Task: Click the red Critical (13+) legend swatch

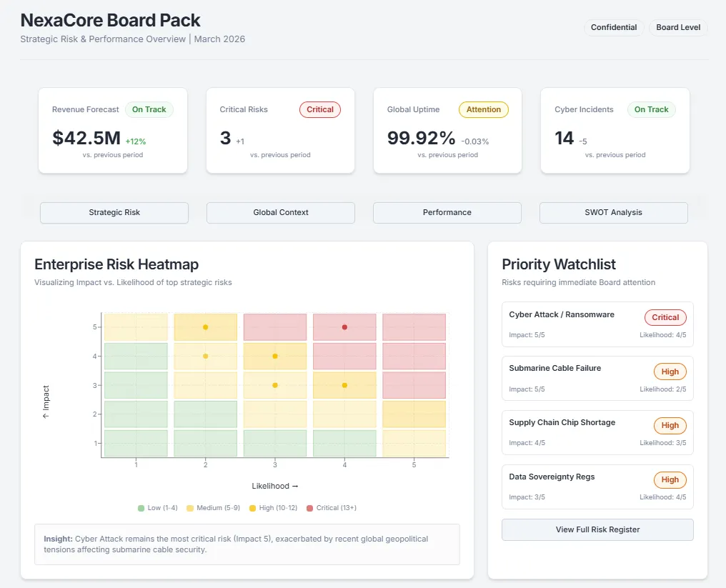Action: [x=309, y=509]
